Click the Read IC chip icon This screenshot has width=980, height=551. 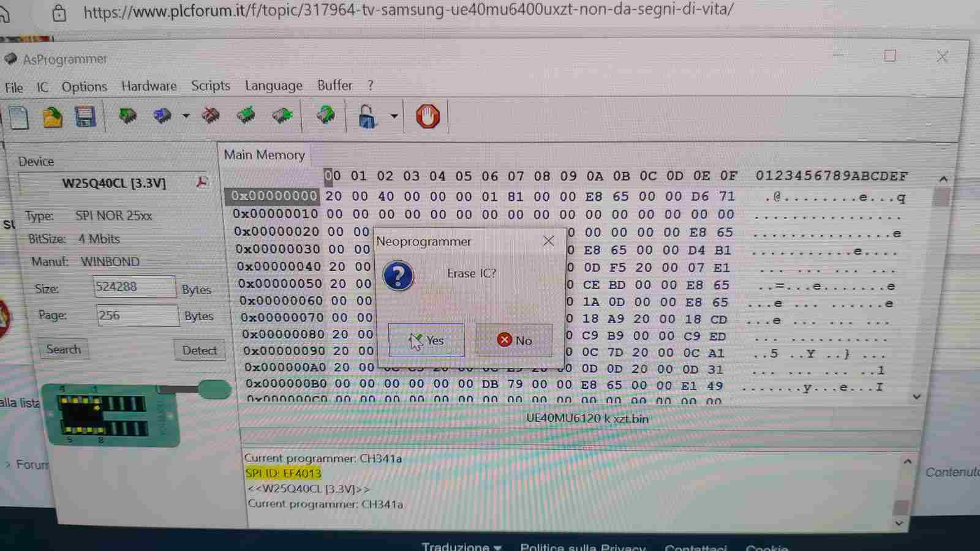[127, 115]
